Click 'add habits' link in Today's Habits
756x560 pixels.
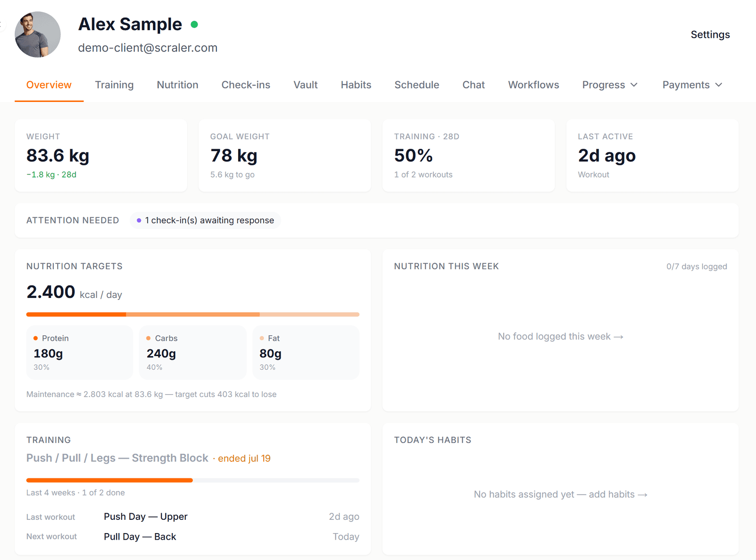[618, 494]
